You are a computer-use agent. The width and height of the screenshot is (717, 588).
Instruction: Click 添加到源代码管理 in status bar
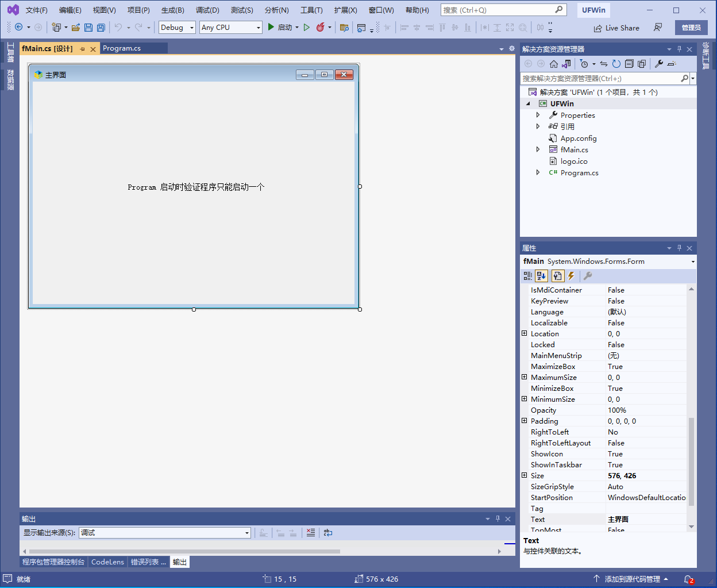click(x=631, y=579)
